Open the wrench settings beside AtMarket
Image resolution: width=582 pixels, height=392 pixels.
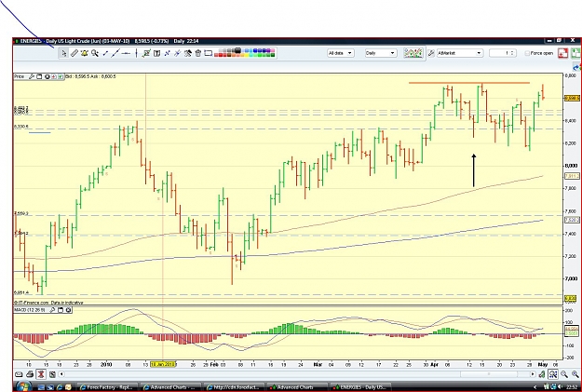click(x=431, y=53)
